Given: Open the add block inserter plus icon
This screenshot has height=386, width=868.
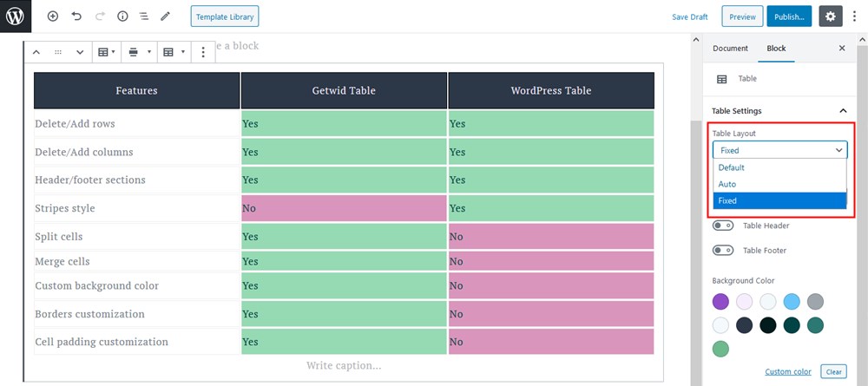Looking at the screenshot, I should pos(53,16).
